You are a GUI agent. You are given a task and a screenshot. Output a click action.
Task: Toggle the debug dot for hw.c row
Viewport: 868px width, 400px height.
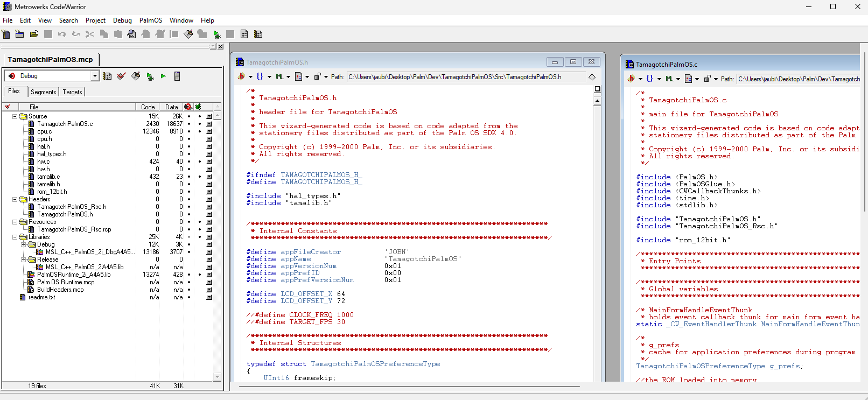(x=200, y=162)
